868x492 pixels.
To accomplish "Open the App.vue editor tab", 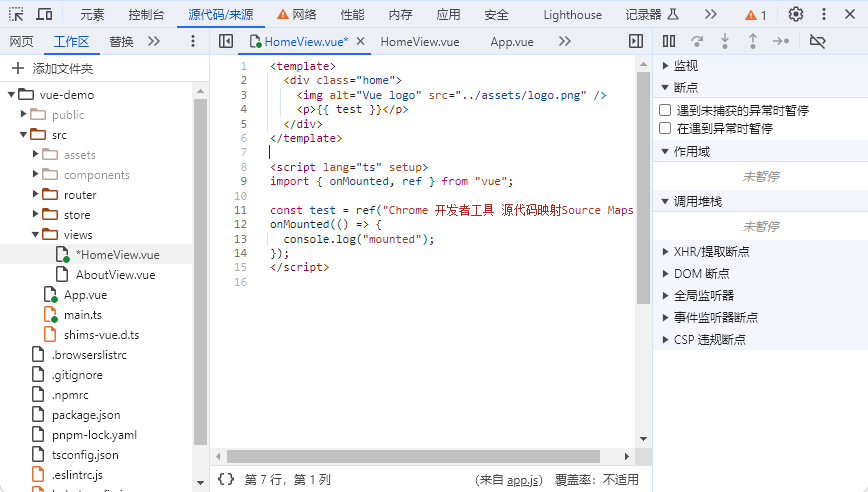I will click(512, 42).
